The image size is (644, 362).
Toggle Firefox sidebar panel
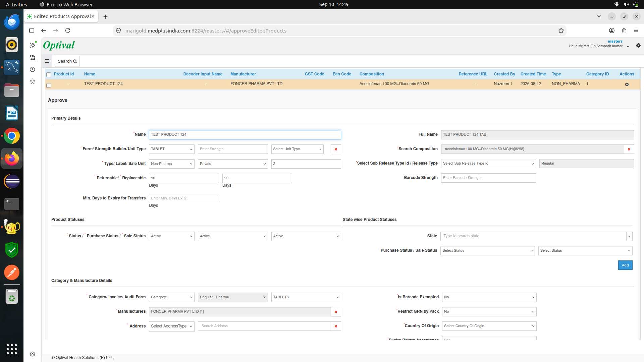click(32, 31)
